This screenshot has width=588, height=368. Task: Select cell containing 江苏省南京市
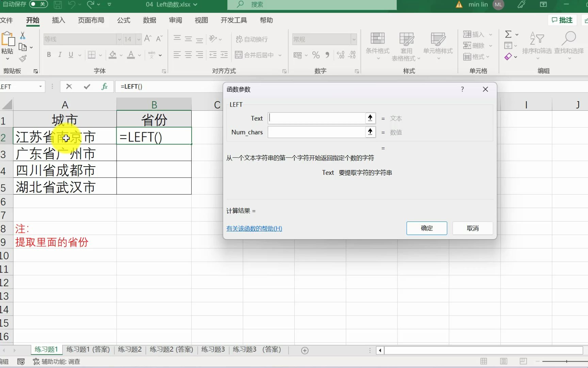tap(65, 137)
